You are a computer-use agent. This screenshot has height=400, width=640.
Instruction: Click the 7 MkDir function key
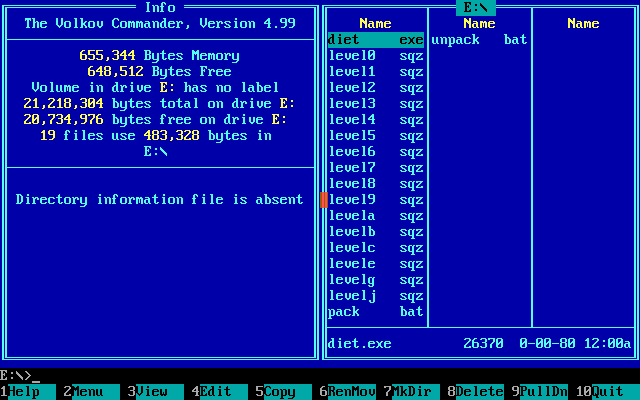[x=412, y=392]
